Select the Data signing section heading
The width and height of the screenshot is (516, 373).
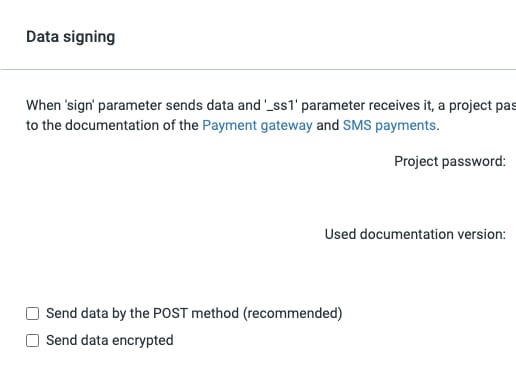click(71, 37)
